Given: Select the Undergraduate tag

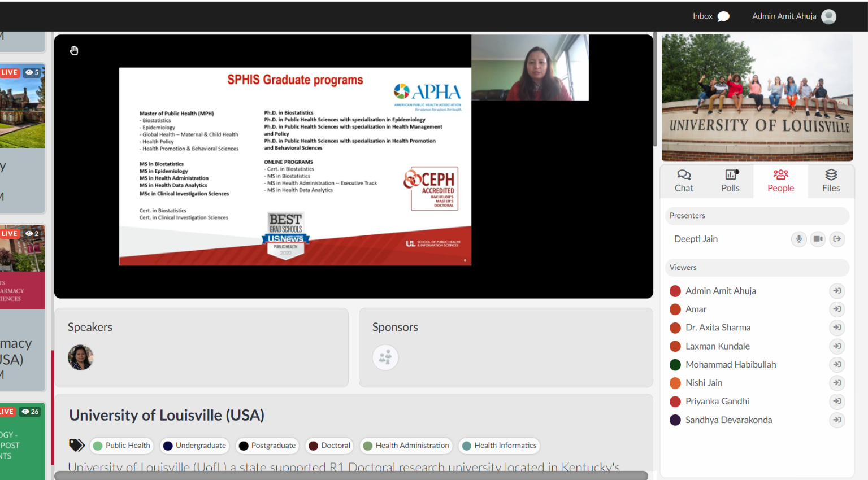Looking at the screenshot, I should pos(194,446).
